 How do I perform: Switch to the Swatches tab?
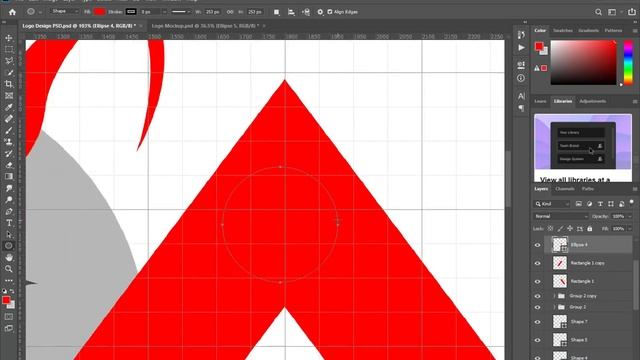click(562, 31)
